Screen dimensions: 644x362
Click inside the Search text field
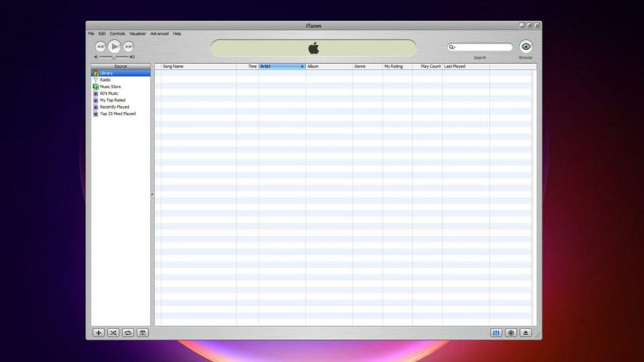coord(483,47)
